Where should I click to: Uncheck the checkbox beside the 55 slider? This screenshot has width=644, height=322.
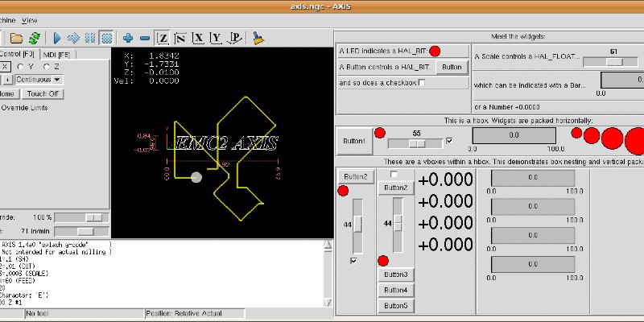450,141
